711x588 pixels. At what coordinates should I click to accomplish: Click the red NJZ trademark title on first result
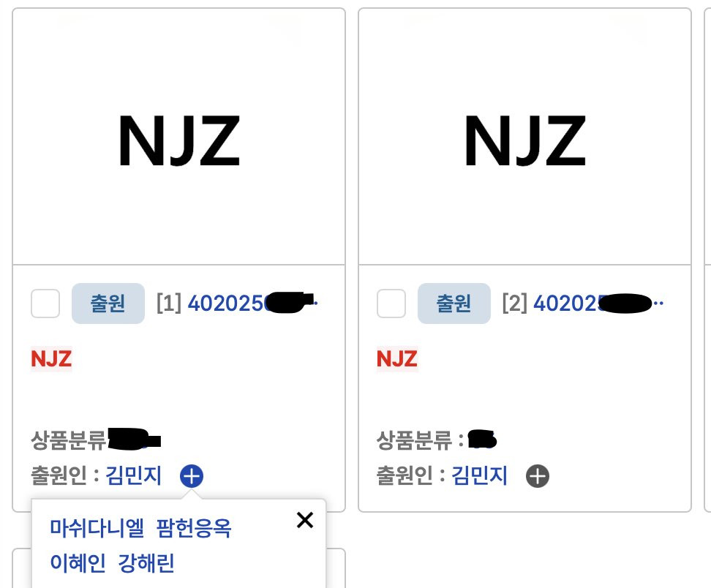pos(50,358)
